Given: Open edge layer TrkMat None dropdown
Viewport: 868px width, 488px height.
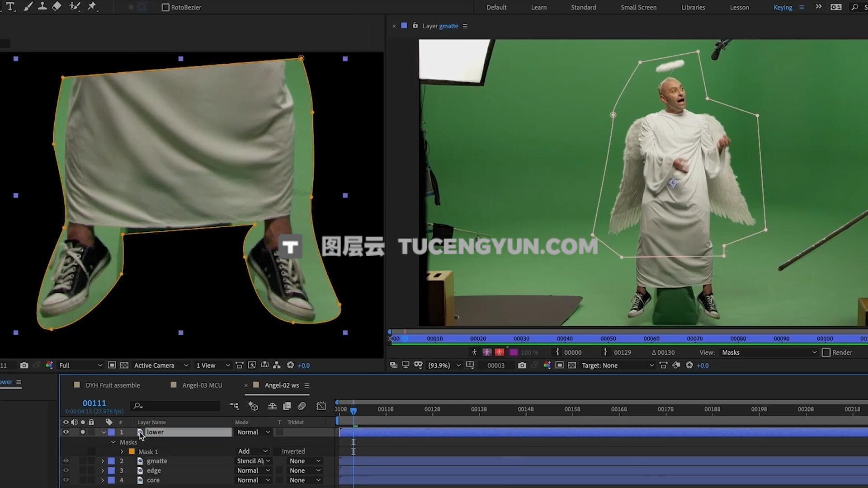Looking at the screenshot, I should (x=305, y=470).
